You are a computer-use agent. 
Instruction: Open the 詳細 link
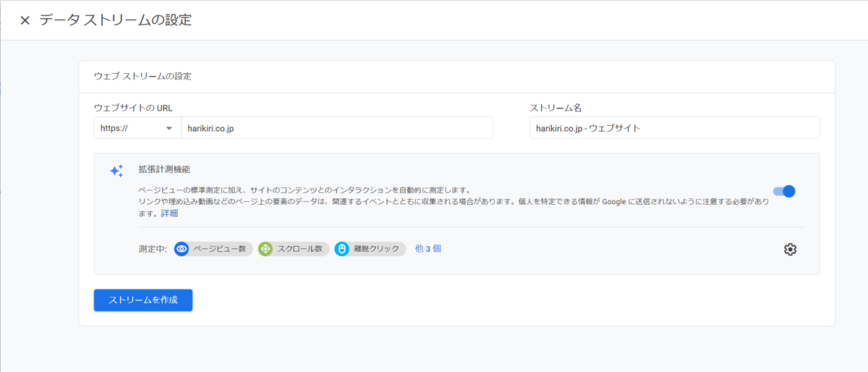click(169, 214)
